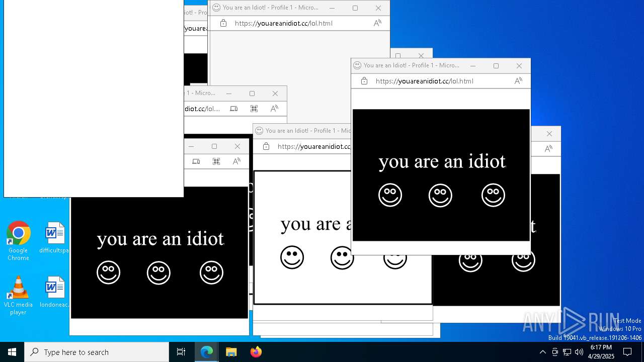Click the 'idiot.cc/lol...' address text
Image resolution: width=644 pixels, height=362 pixels.
(202, 109)
